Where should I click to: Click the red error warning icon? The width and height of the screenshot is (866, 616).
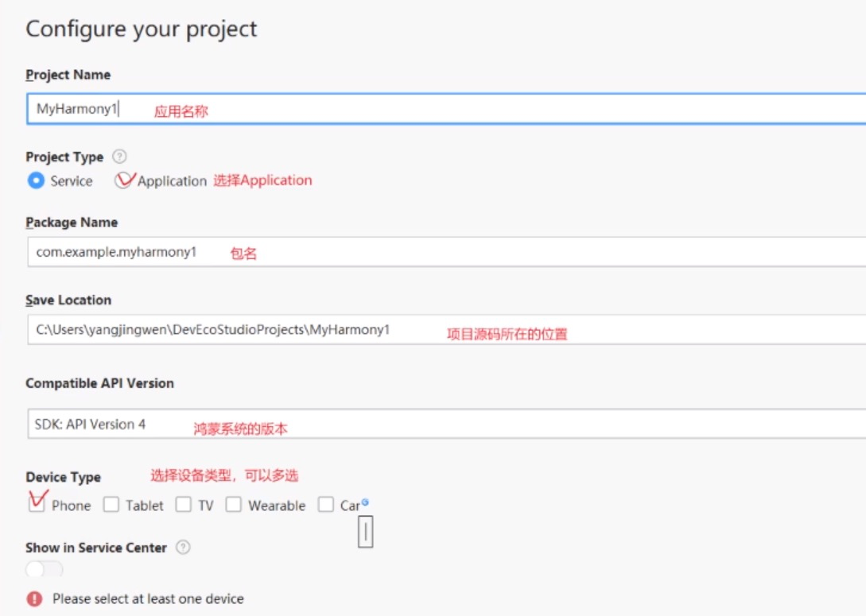[x=34, y=599]
